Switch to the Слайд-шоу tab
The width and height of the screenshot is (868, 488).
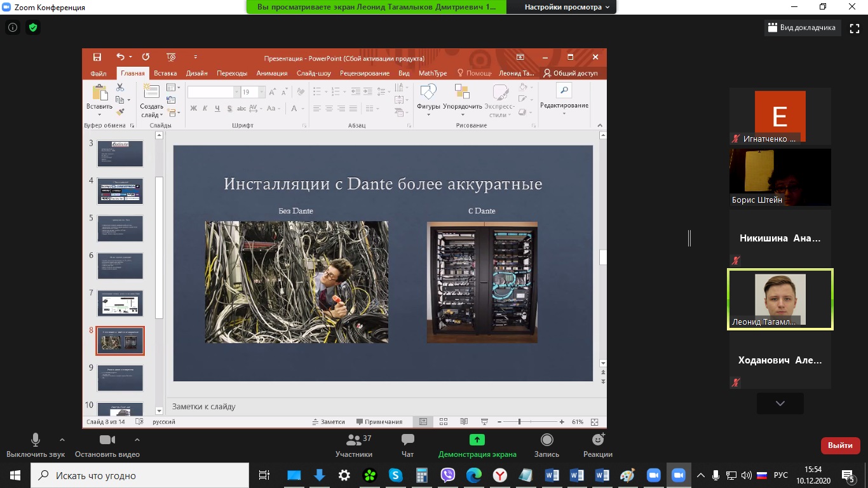[x=314, y=73]
